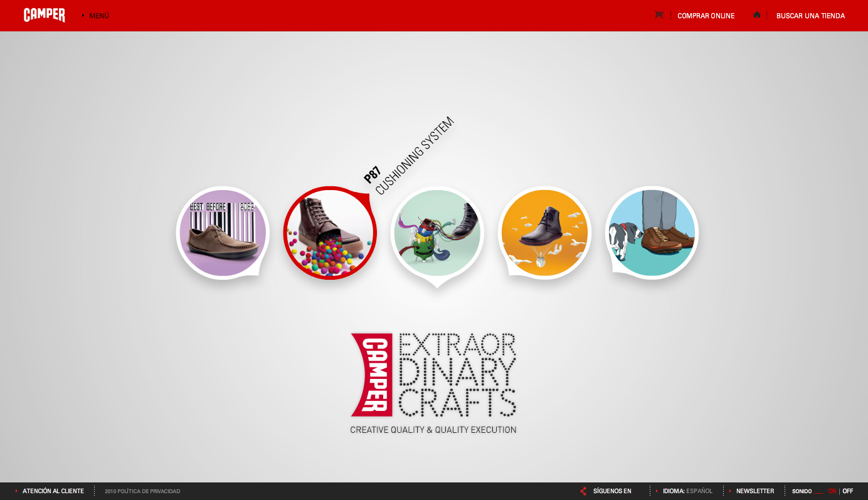Turn sound ON
Image resolution: width=868 pixels, height=500 pixels.
pos(832,491)
